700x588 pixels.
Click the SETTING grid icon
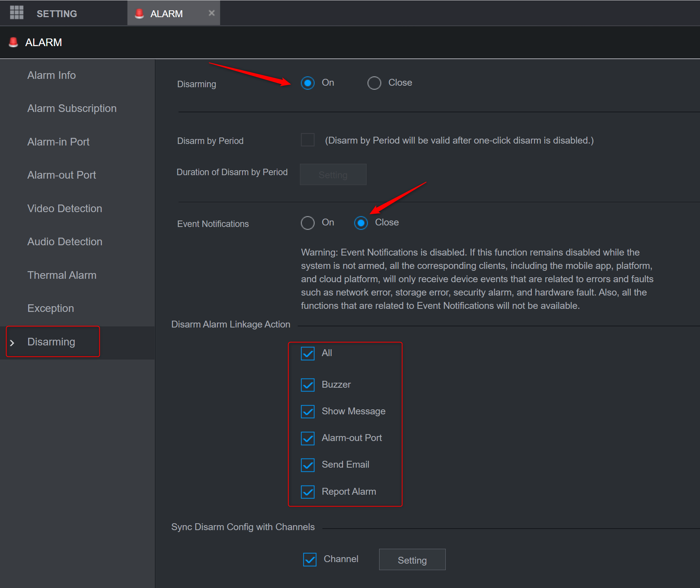click(x=16, y=13)
